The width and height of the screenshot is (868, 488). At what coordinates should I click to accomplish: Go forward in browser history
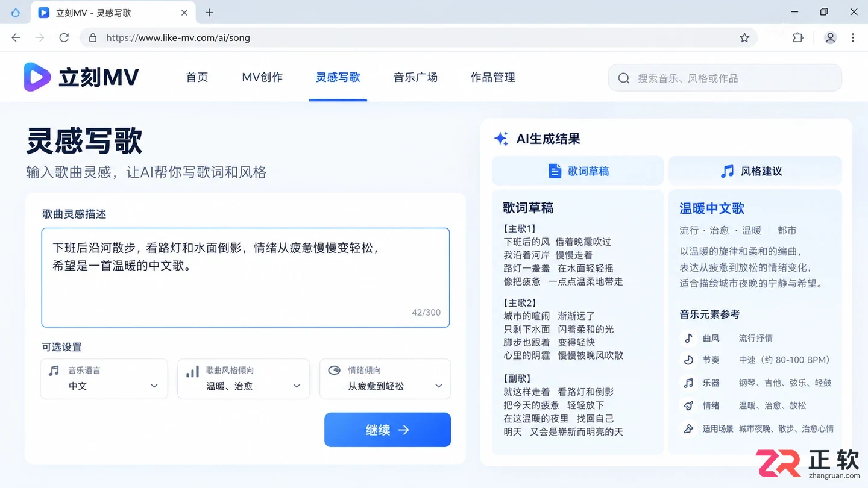tap(40, 37)
